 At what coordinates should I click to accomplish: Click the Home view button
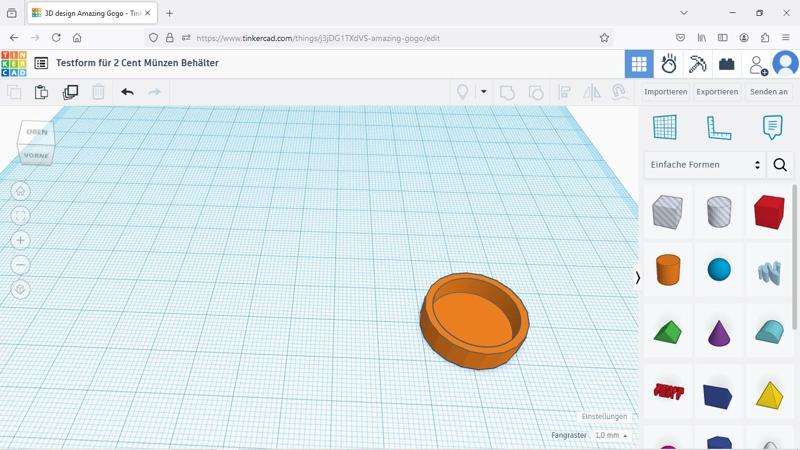pos(20,191)
